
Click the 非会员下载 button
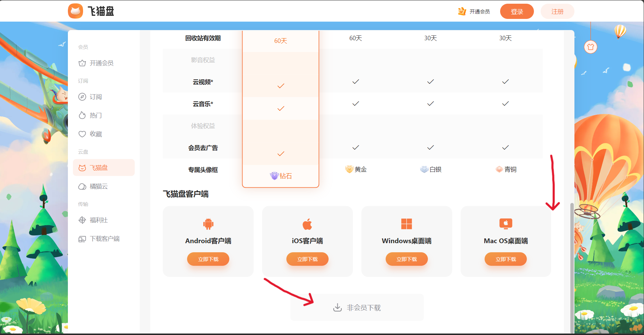(x=357, y=308)
